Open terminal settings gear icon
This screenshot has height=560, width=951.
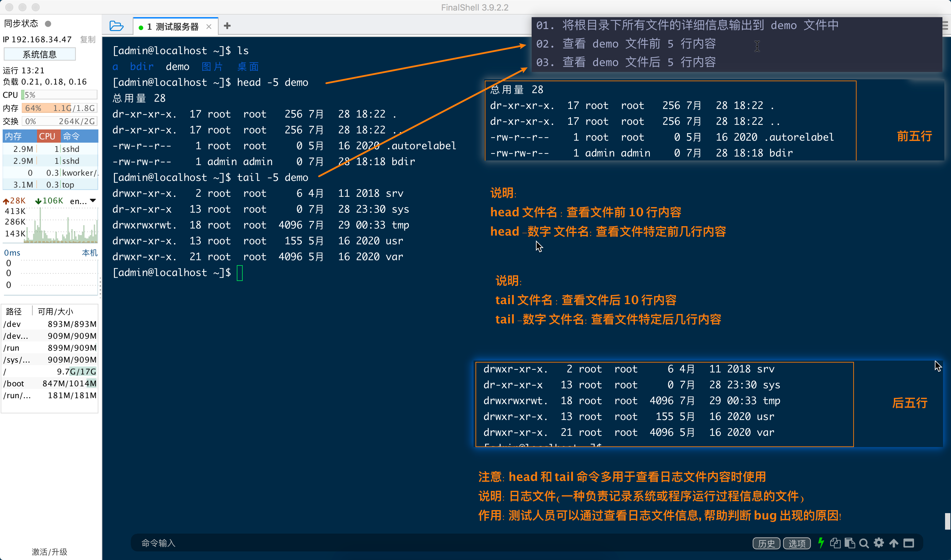pyautogui.click(x=879, y=543)
